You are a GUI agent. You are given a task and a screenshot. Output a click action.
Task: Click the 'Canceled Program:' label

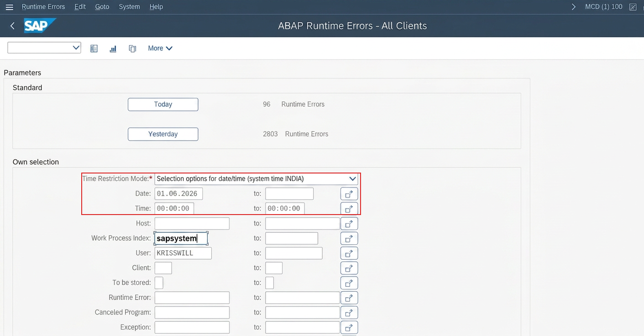tap(123, 313)
